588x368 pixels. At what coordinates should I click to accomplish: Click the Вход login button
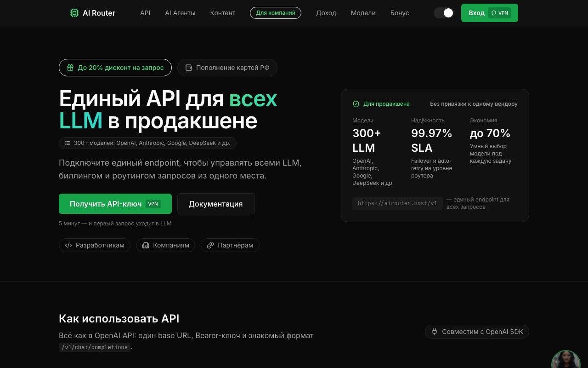point(490,13)
